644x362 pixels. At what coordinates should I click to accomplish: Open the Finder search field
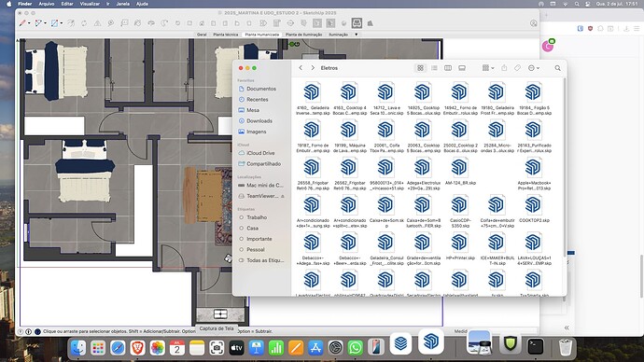point(557,68)
